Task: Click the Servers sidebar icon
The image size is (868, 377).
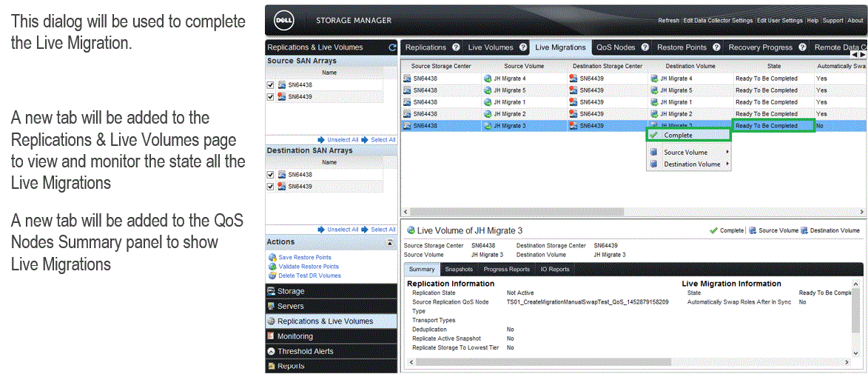Action: click(x=272, y=306)
